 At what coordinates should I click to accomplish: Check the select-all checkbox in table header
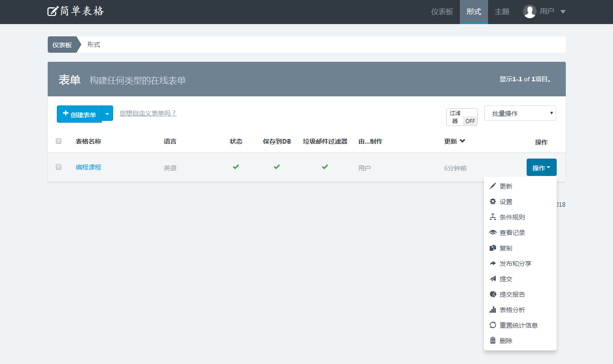point(59,141)
